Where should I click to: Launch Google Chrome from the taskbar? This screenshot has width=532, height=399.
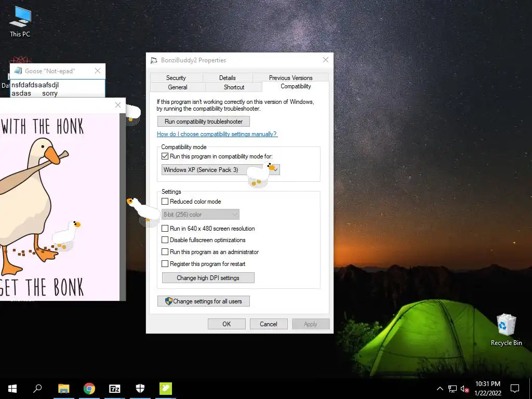click(x=89, y=389)
